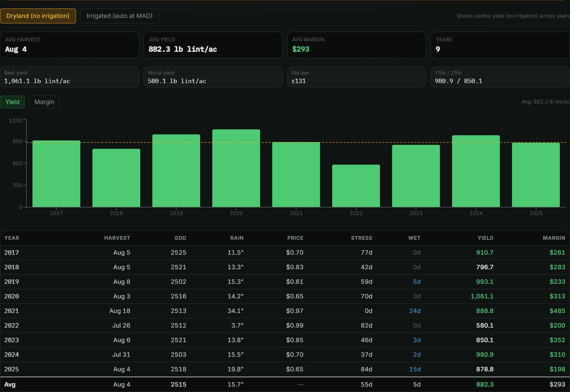Select the 2017 table row label
Image resolution: width=570 pixels, height=392 pixels.
coord(12,253)
